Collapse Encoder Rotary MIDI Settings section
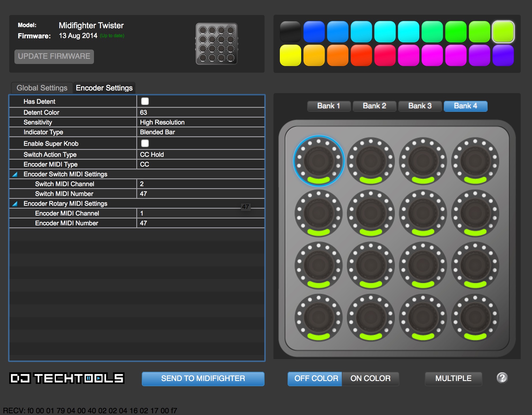 tap(15, 203)
